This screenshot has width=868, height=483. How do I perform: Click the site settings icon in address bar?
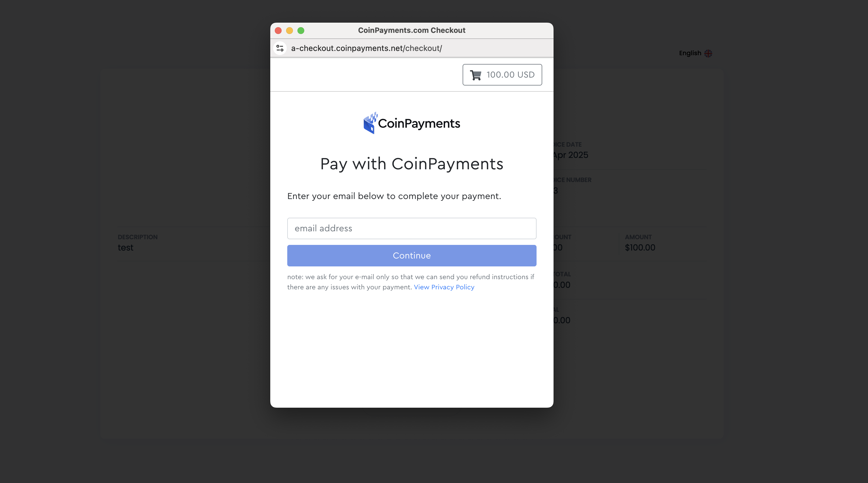[280, 48]
